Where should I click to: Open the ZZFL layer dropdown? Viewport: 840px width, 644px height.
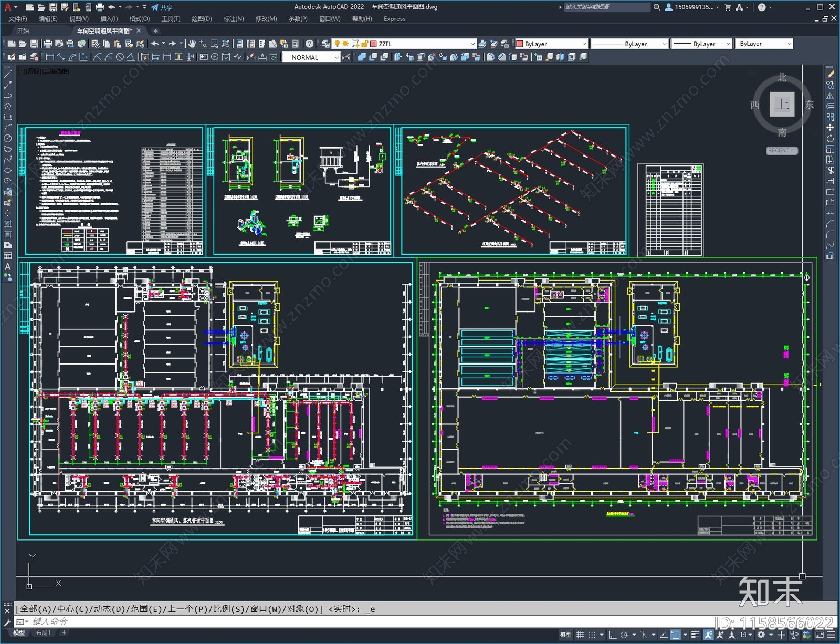point(472,44)
